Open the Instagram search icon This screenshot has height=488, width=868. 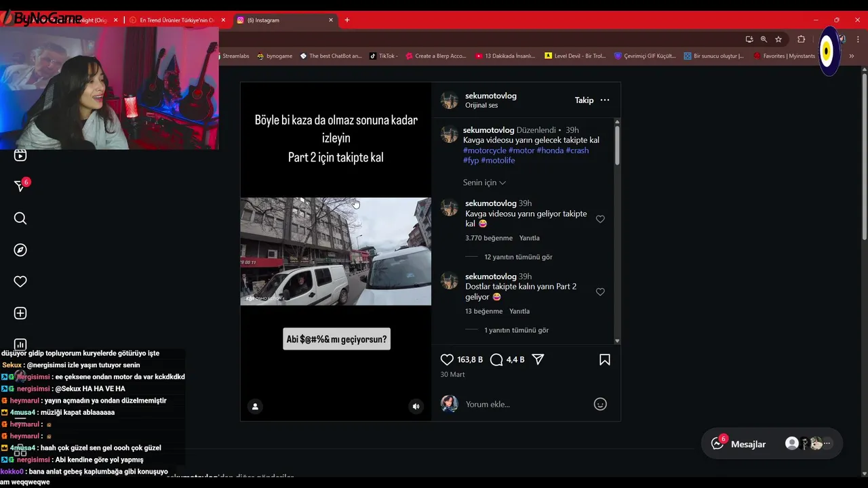coord(20,218)
